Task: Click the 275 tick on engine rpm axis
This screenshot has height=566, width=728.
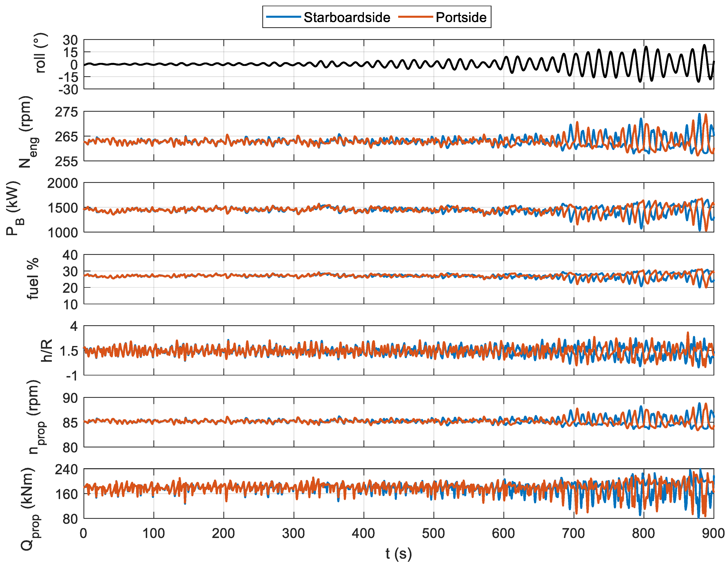Action: coord(66,112)
